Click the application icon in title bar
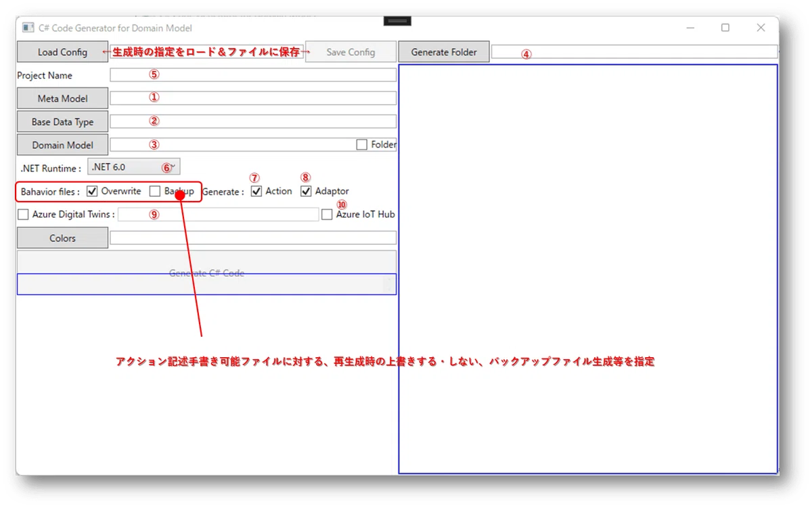This screenshot has height=508, width=812. click(28, 28)
